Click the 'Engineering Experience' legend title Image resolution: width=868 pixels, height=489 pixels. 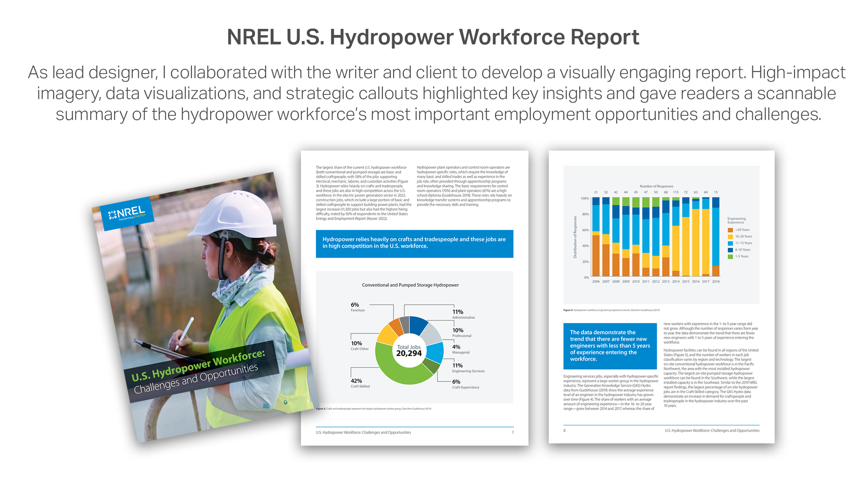pyautogui.click(x=736, y=220)
